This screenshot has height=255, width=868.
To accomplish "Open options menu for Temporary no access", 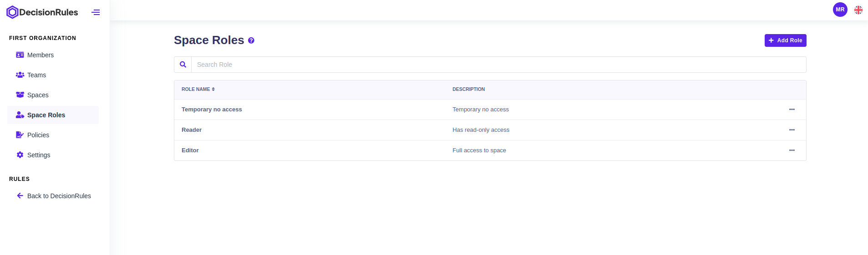I will coord(792,110).
